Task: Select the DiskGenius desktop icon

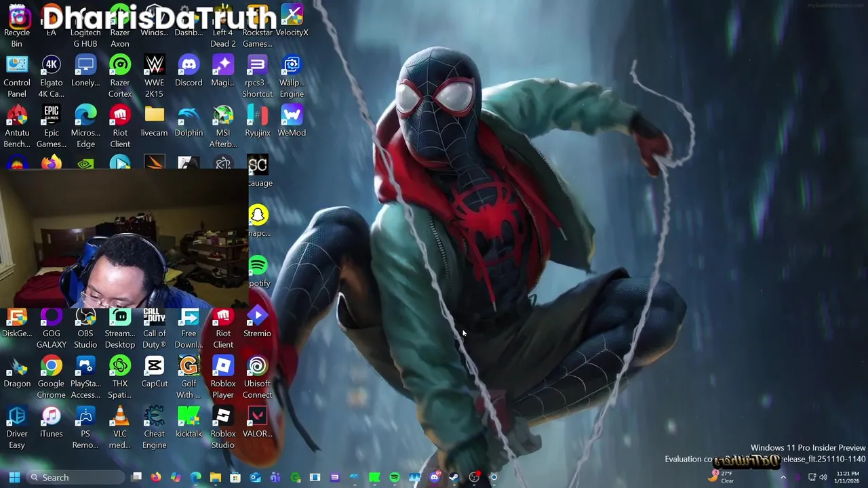Action: (17, 323)
